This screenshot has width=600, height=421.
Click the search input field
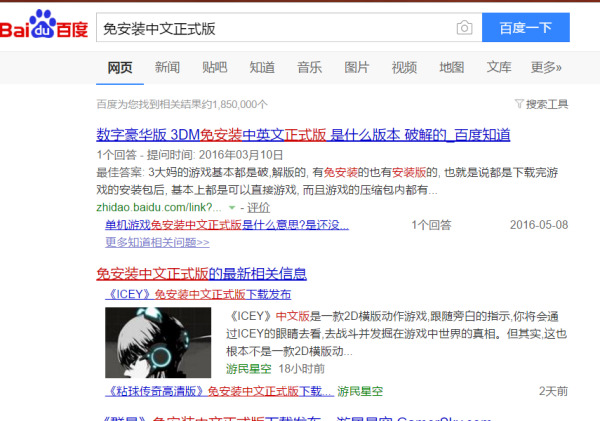click(270, 28)
